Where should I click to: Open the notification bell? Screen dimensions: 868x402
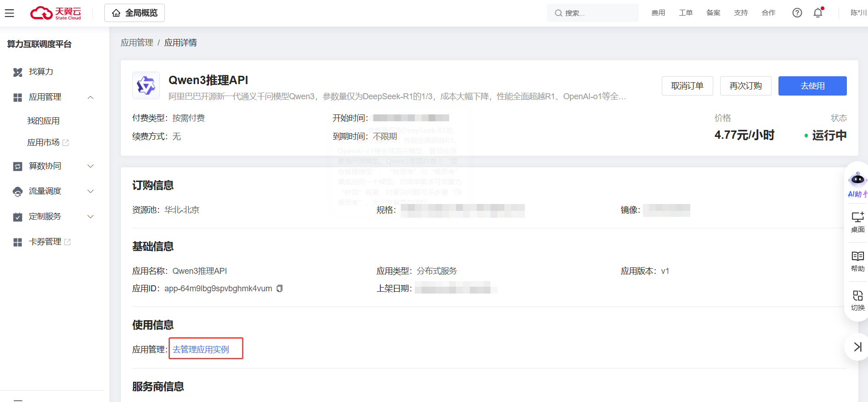[818, 13]
